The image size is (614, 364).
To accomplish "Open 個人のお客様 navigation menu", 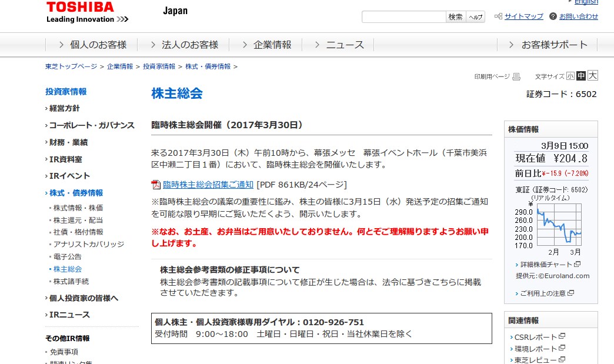I will [92, 45].
